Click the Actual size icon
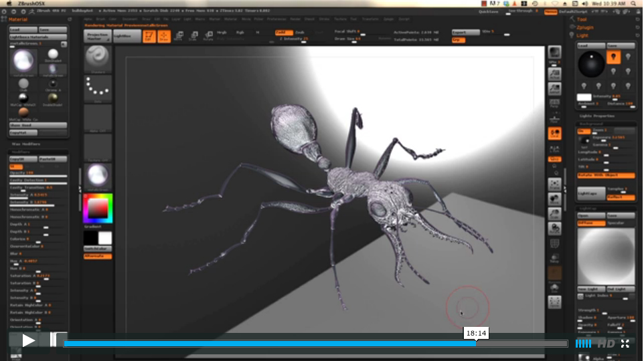Image resolution: width=644 pixels, height=361 pixels. coord(554,74)
